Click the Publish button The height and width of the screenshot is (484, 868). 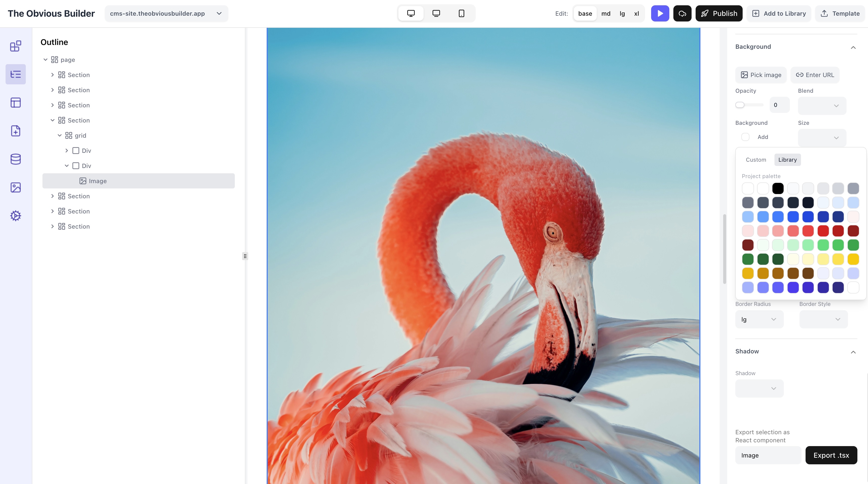point(719,13)
